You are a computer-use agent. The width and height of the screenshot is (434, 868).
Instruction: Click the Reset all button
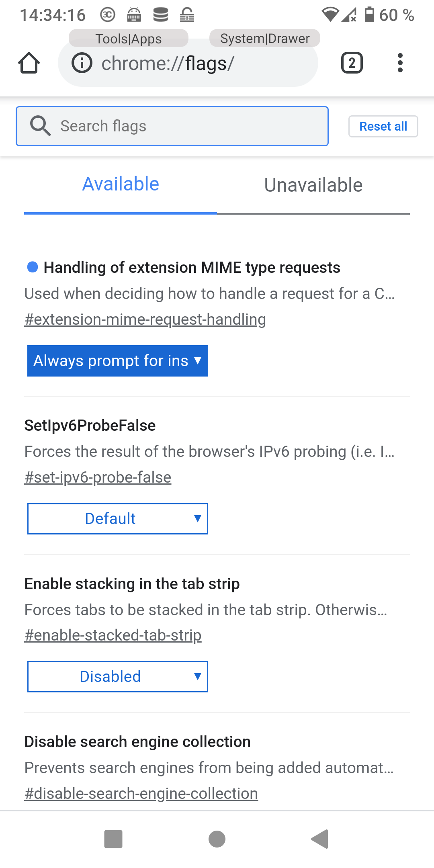(383, 126)
